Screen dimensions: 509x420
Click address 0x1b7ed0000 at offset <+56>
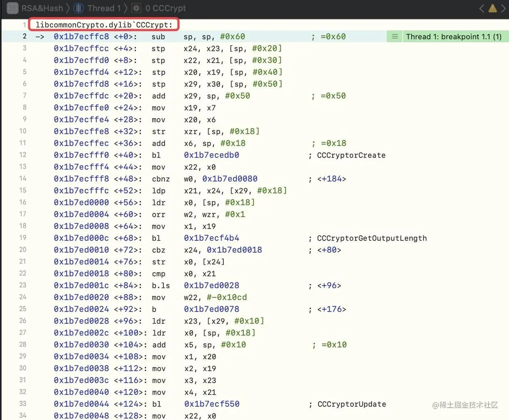point(81,202)
